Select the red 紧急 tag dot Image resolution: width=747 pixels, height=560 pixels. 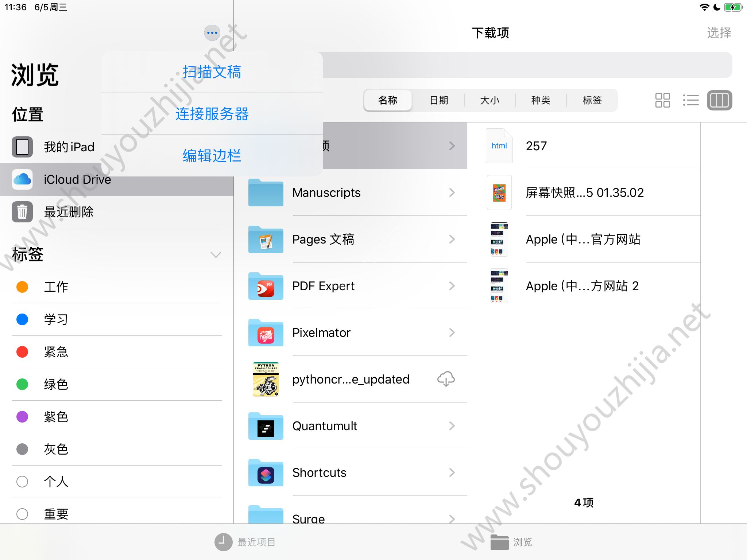[x=22, y=352]
